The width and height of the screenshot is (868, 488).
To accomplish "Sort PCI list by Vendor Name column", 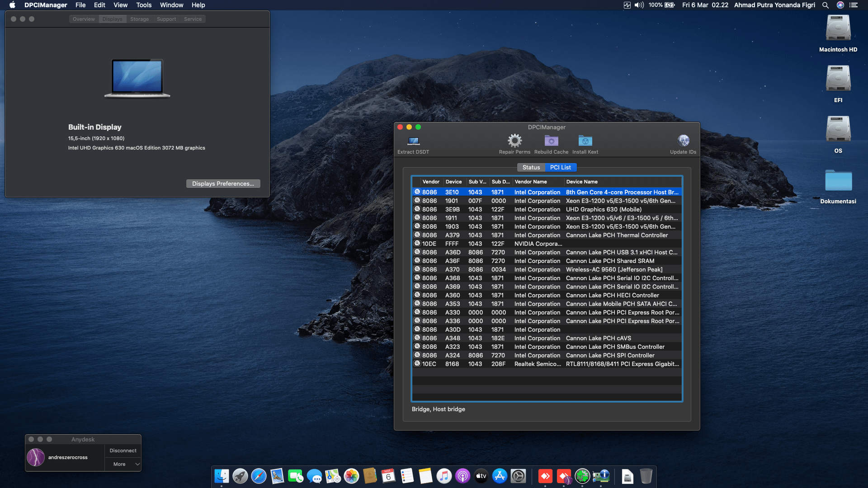I will pos(538,182).
